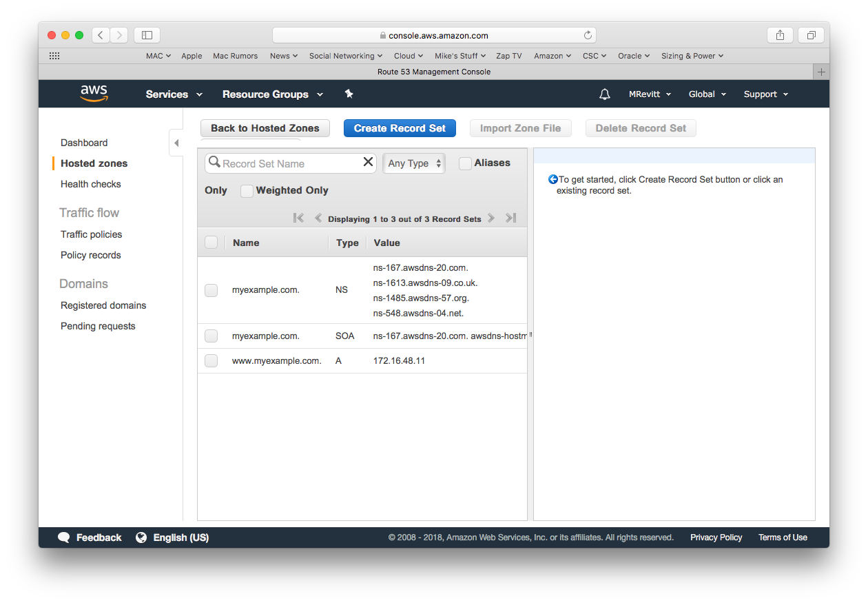Open the Global region dropdown
Image resolution: width=868 pixels, height=603 pixels.
[707, 94]
